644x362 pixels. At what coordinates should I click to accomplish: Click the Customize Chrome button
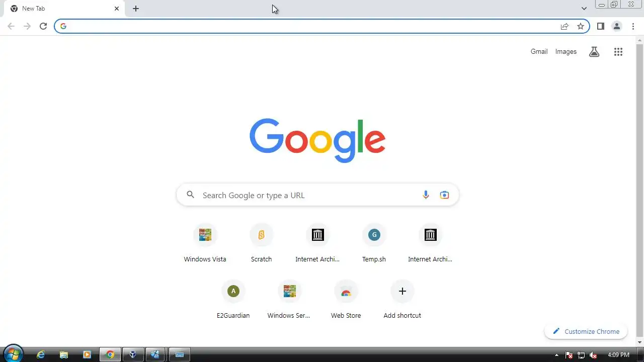(586, 331)
